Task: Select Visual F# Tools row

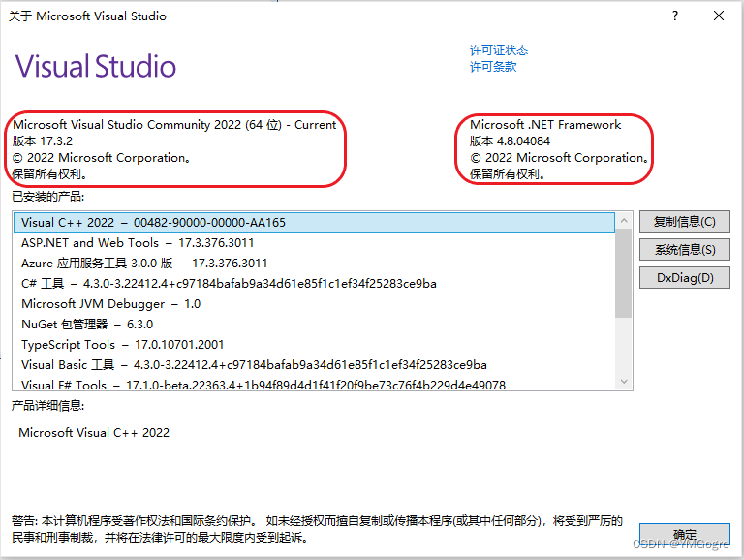Action: tap(314, 385)
